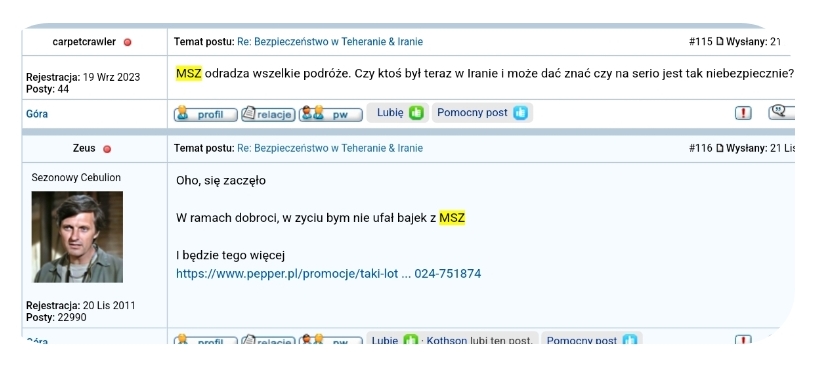This screenshot has height=378, width=819.
Task: Open post #116 topic title link
Action: point(330,148)
